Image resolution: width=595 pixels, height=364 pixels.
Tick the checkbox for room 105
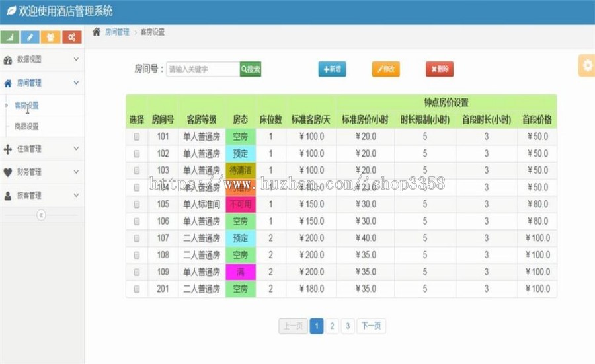coord(137,204)
